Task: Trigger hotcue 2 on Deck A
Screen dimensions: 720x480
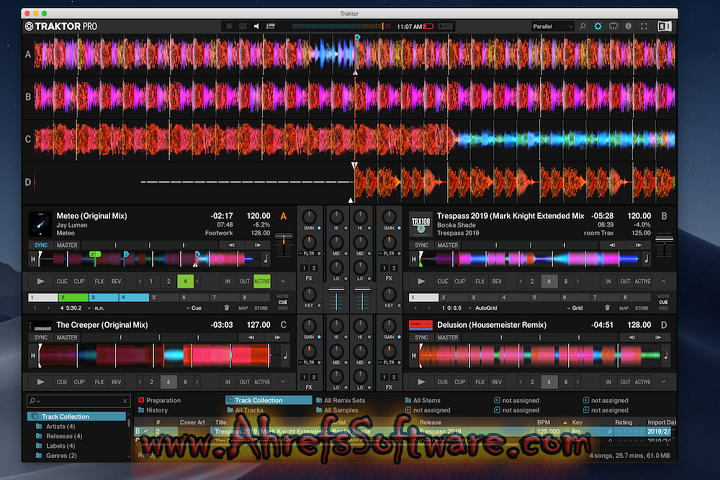Action: pos(73,297)
